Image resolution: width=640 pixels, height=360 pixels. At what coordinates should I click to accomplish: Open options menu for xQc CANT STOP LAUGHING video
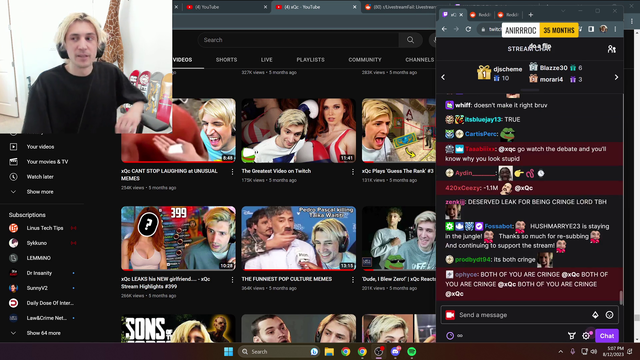[x=232, y=172]
